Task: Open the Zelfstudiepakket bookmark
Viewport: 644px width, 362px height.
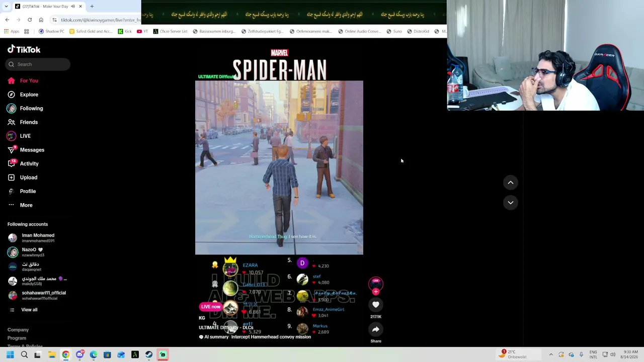Action: pos(262,31)
